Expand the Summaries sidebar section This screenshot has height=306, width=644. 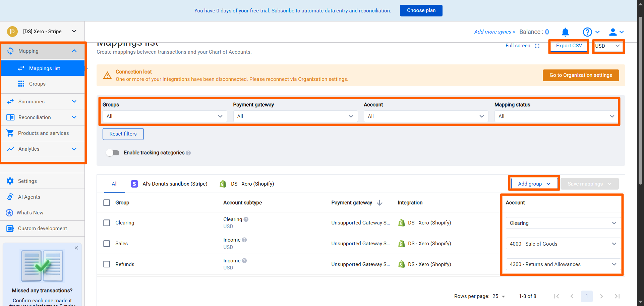click(x=42, y=101)
